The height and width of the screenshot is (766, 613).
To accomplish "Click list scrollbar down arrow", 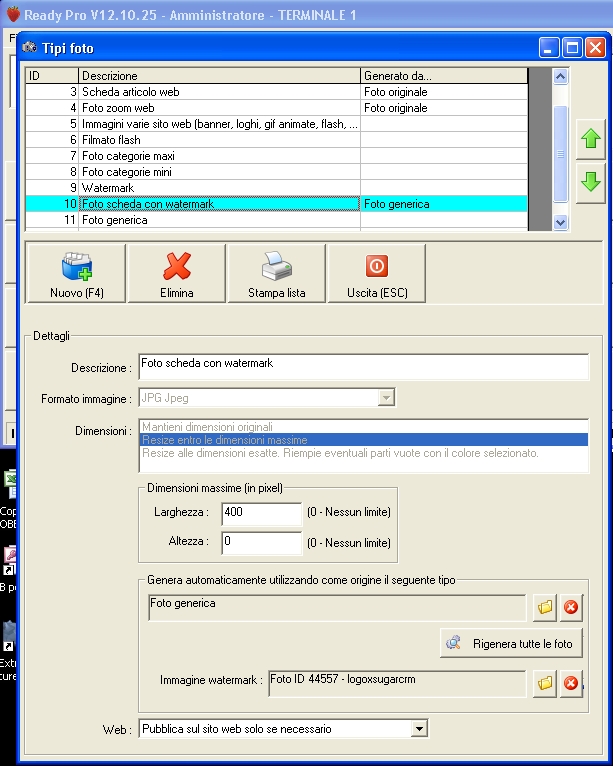I will [x=560, y=222].
